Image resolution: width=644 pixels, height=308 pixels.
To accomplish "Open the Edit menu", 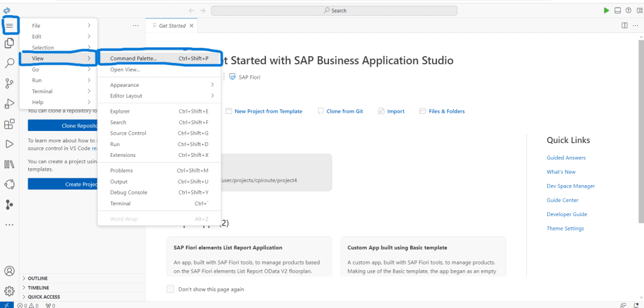I will [x=58, y=37].
